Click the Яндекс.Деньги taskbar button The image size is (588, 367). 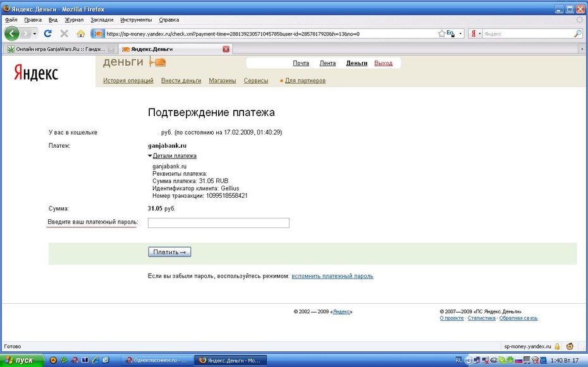tap(230, 360)
